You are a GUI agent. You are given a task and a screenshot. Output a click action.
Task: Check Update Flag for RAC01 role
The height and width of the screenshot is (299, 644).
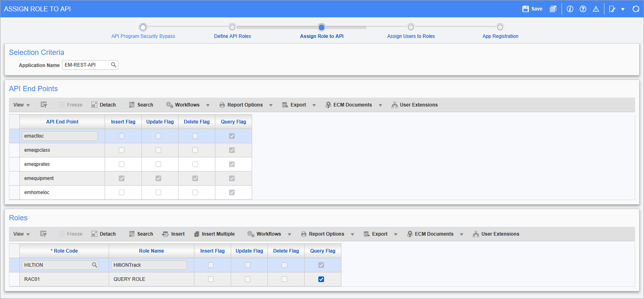[x=248, y=279]
